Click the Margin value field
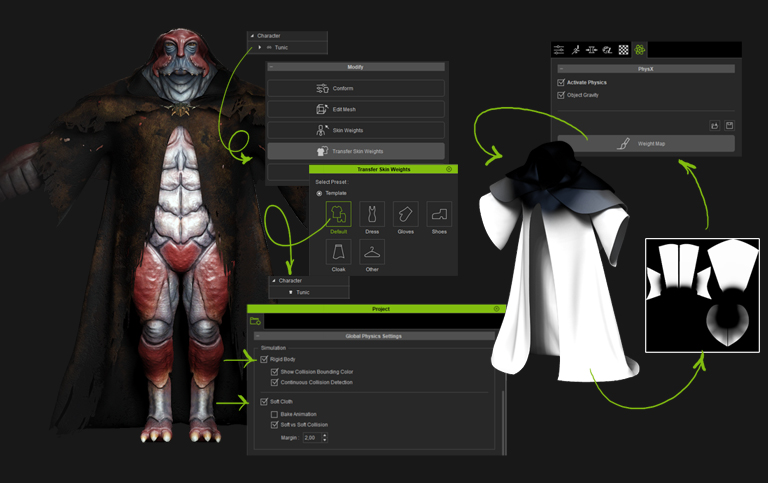This screenshot has width=768, height=483. point(312,437)
